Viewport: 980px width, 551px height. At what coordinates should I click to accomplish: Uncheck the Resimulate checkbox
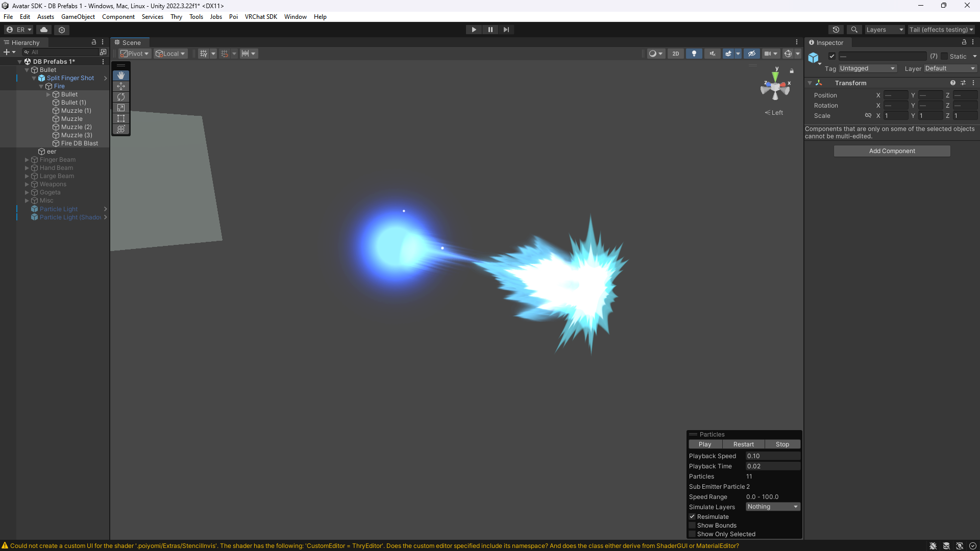click(x=693, y=517)
